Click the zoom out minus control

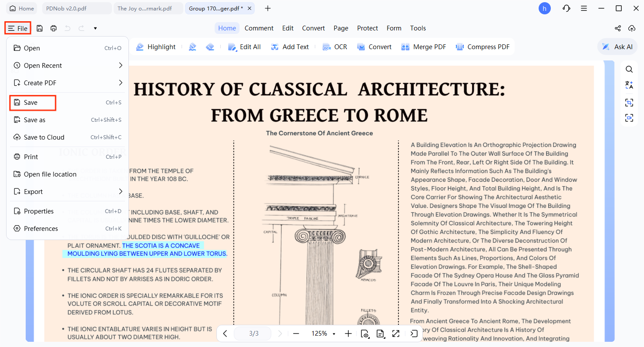pyautogui.click(x=296, y=334)
